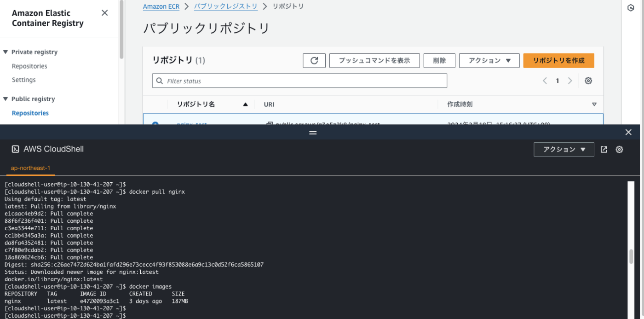
Task: Click the AWS CloudShell terminal logo
Action: [15, 149]
